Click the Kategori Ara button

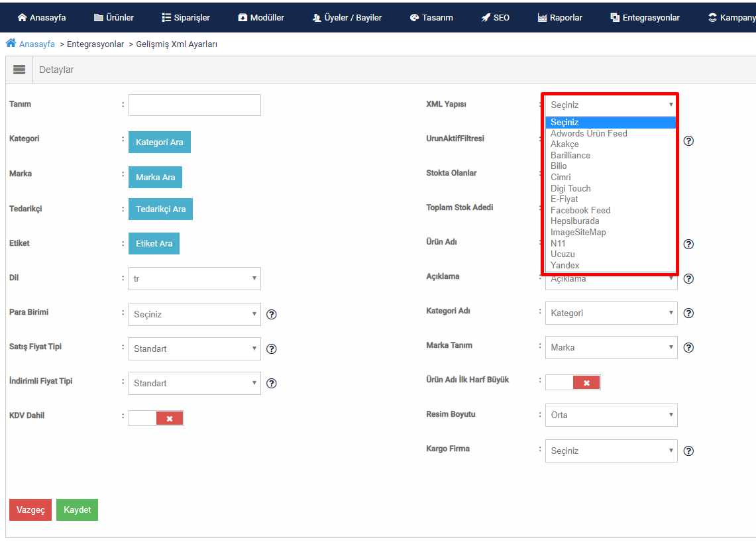pyautogui.click(x=160, y=142)
